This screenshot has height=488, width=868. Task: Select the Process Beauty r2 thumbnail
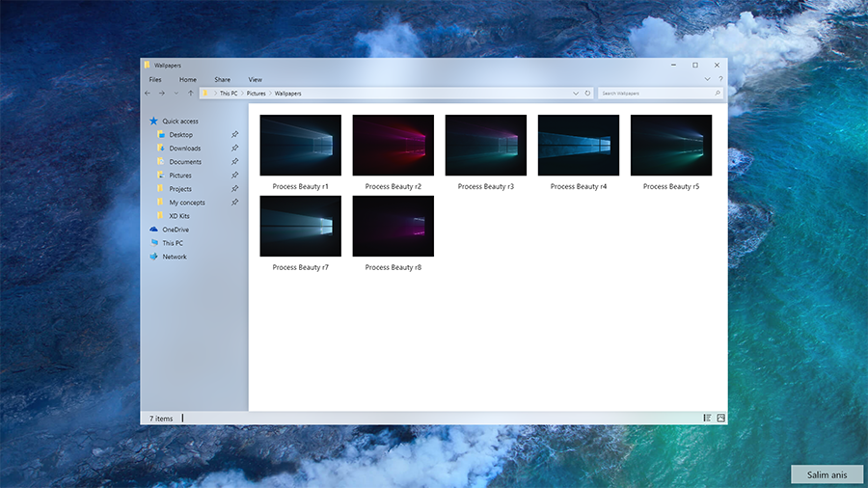pyautogui.click(x=393, y=145)
